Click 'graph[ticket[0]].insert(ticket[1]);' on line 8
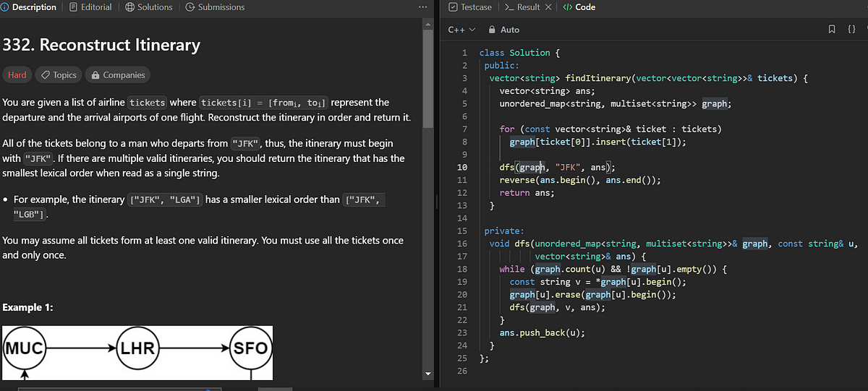Image resolution: width=868 pixels, height=391 pixels. click(x=597, y=142)
